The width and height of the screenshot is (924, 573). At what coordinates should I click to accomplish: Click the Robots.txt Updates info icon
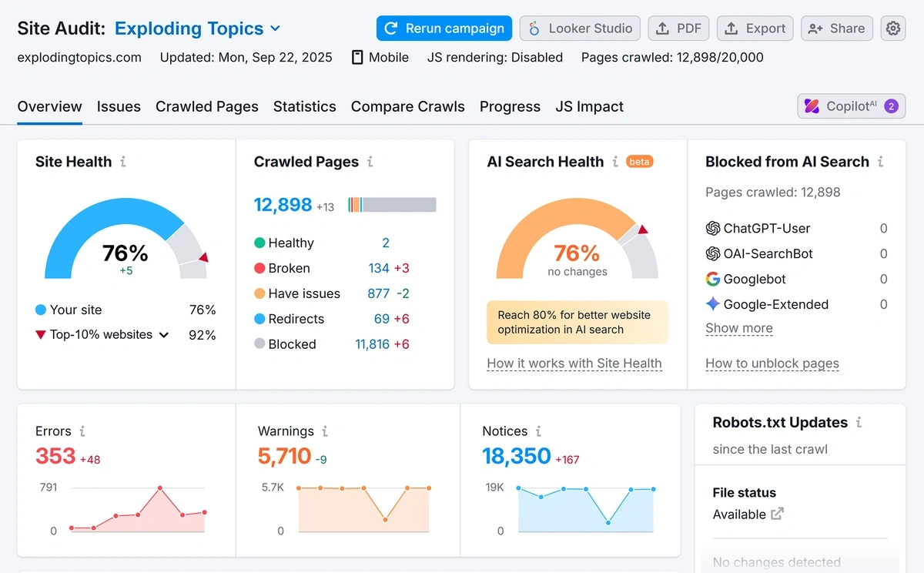click(859, 423)
